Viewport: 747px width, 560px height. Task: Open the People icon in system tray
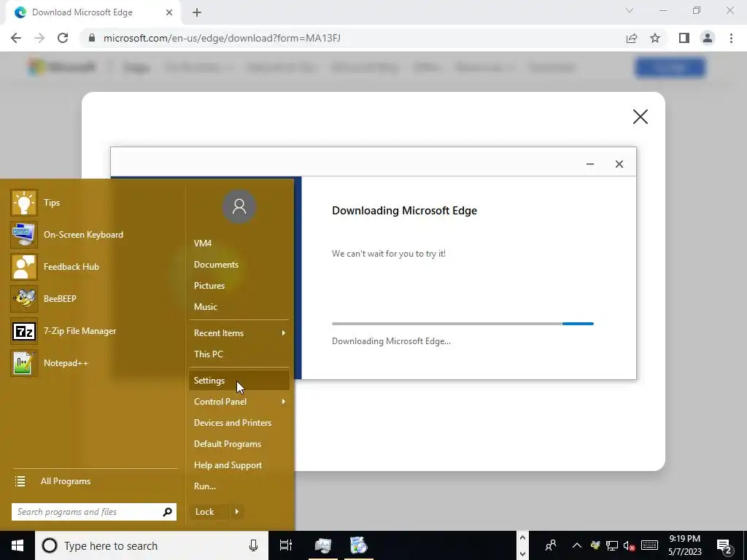pyautogui.click(x=551, y=545)
